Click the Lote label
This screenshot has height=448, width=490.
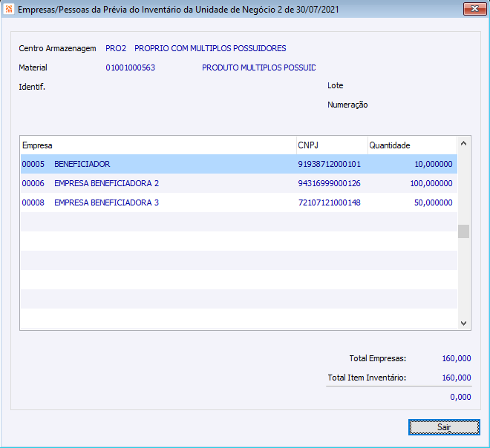click(x=336, y=85)
